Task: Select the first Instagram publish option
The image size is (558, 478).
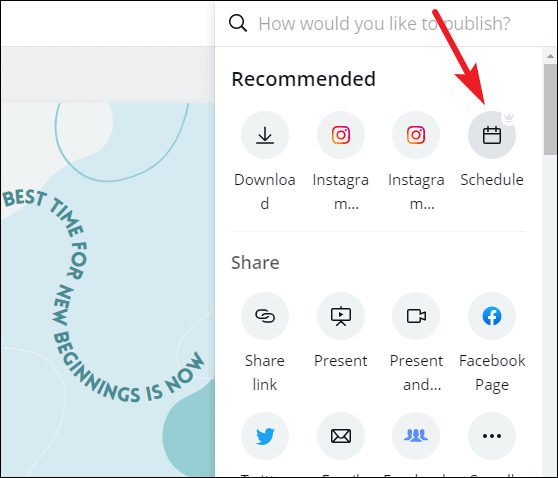Action: 341,135
